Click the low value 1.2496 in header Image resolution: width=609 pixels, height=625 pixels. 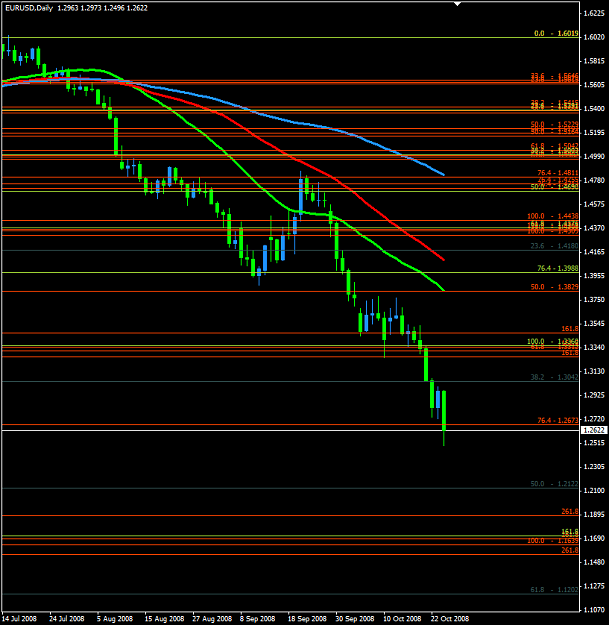coord(114,8)
